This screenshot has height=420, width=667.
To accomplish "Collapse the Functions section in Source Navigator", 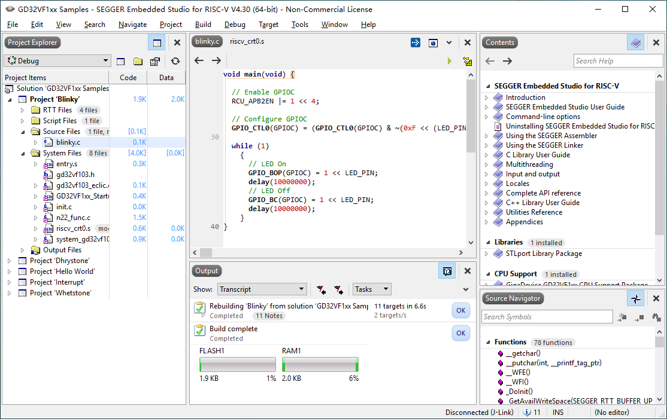I will tap(488, 342).
